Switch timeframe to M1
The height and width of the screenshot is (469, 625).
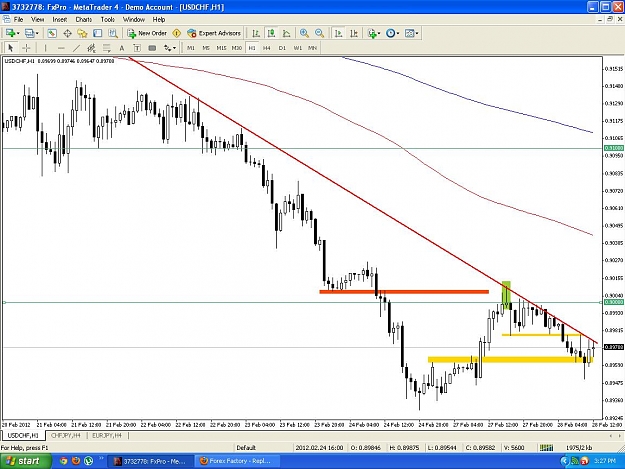(191, 48)
